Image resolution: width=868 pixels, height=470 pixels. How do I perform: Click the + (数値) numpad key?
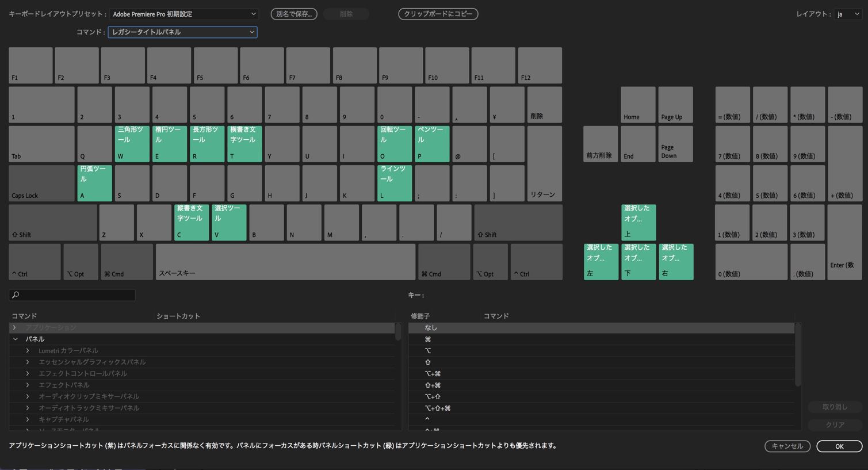point(845,163)
